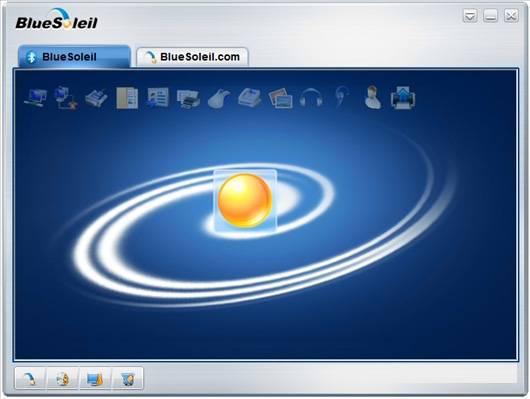
Task: Click the Dial-up Networking phone icon
Action: [x=66, y=98]
